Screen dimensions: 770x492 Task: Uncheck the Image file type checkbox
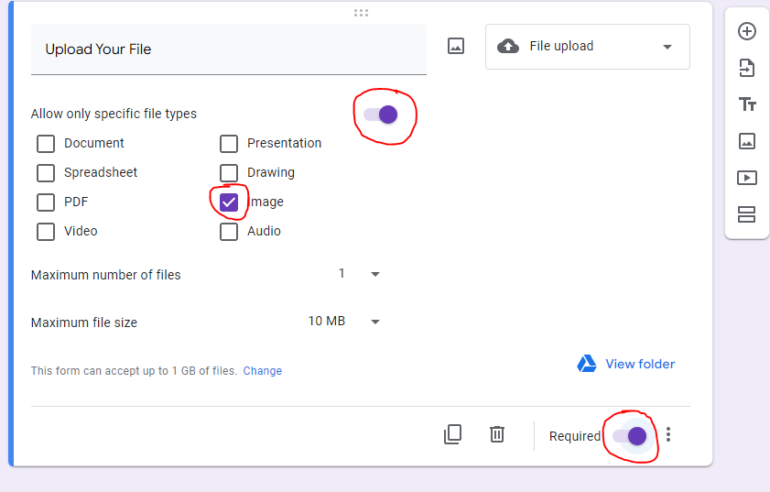pyautogui.click(x=229, y=202)
